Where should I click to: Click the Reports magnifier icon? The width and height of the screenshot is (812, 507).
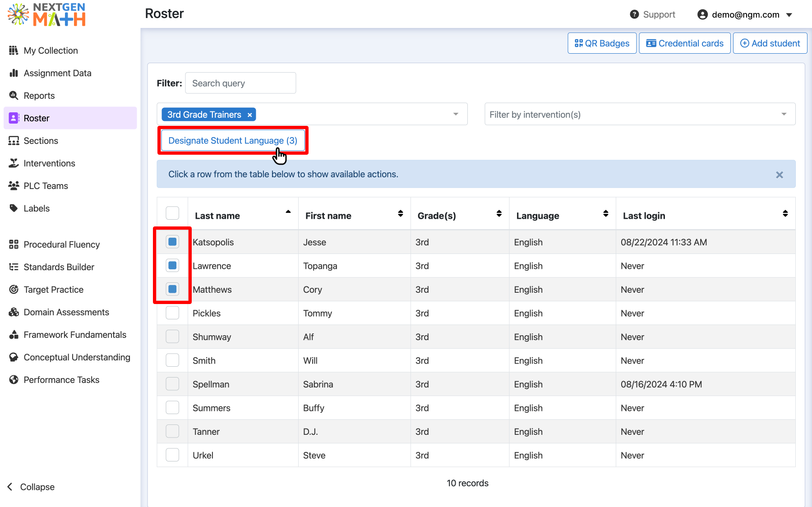[14, 96]
